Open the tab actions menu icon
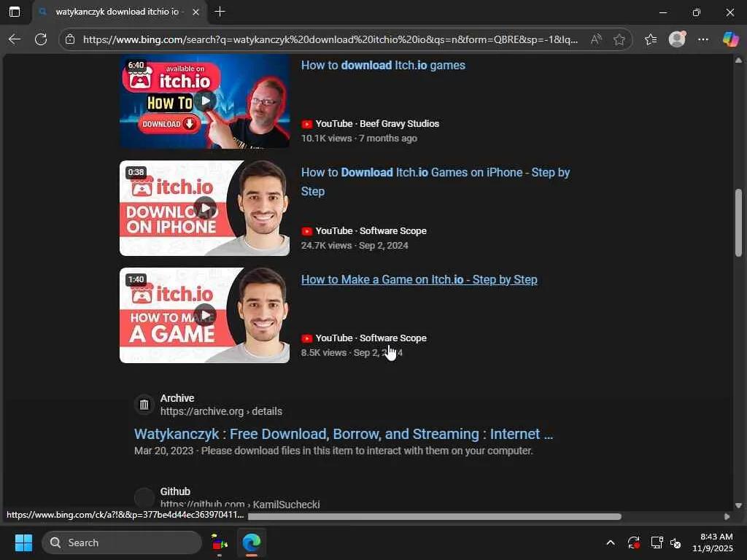 click(15, 12)
